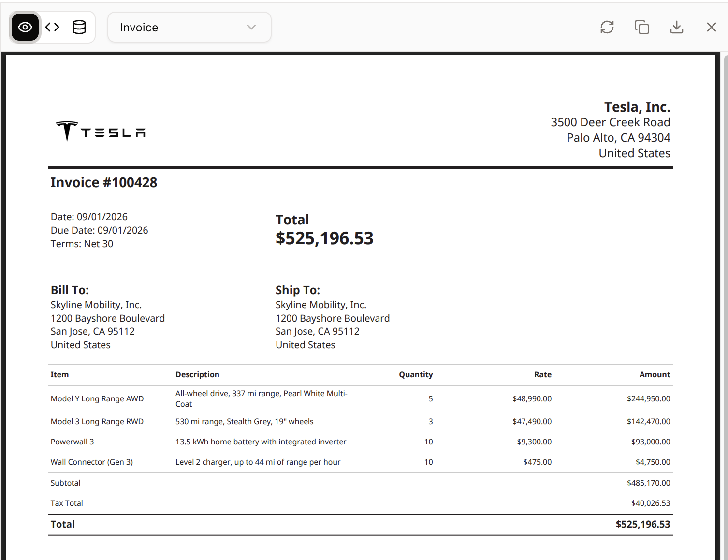Image resolution: width=728 pixels, height=560 pixels.
Task: Open the database data view
Action: tap(79, 27)
